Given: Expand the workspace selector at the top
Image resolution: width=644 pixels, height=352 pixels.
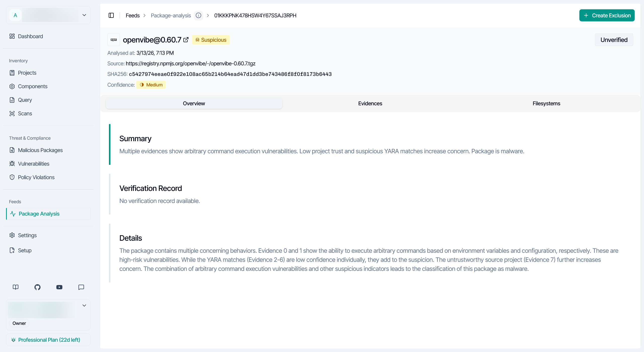Looking at the screenshot, I should point(84,15).
